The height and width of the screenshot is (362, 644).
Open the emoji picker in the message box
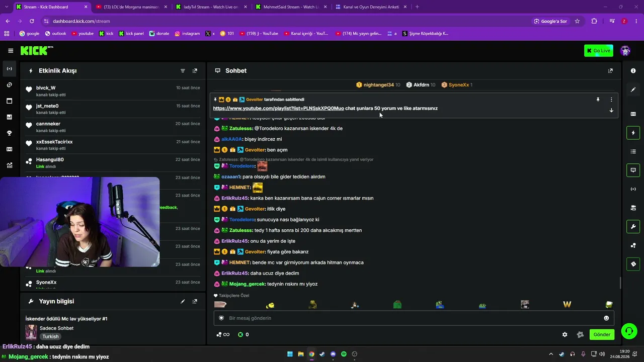click(x=606, y=318)
